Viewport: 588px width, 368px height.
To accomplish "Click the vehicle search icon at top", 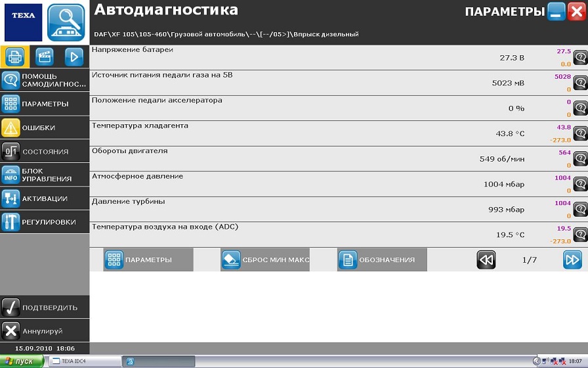I will 66,23.
